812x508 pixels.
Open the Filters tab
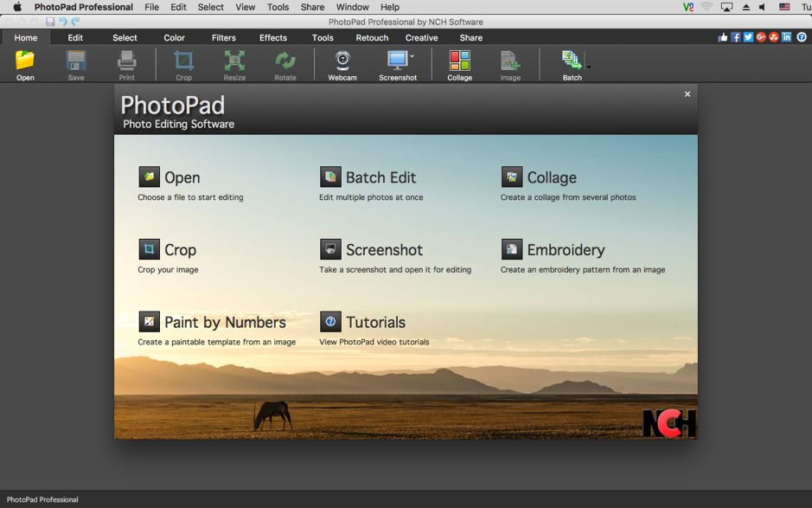point(223,38)
